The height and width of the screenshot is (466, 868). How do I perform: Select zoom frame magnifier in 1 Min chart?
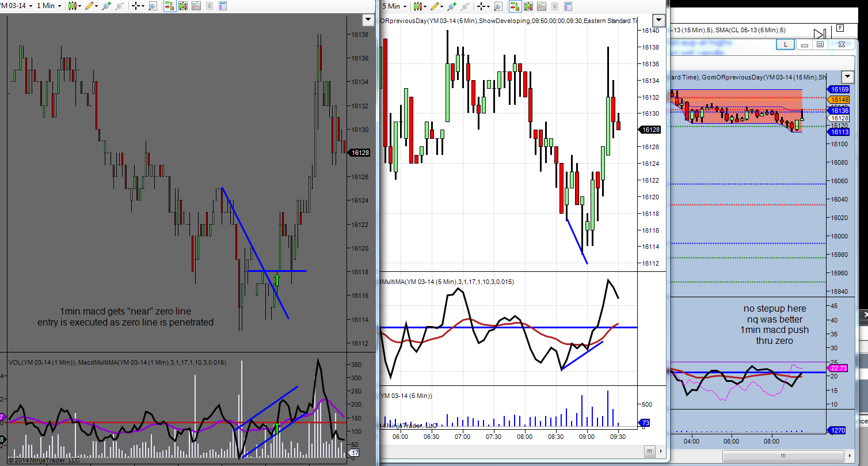pyautogui.click(x=153, y=6)
